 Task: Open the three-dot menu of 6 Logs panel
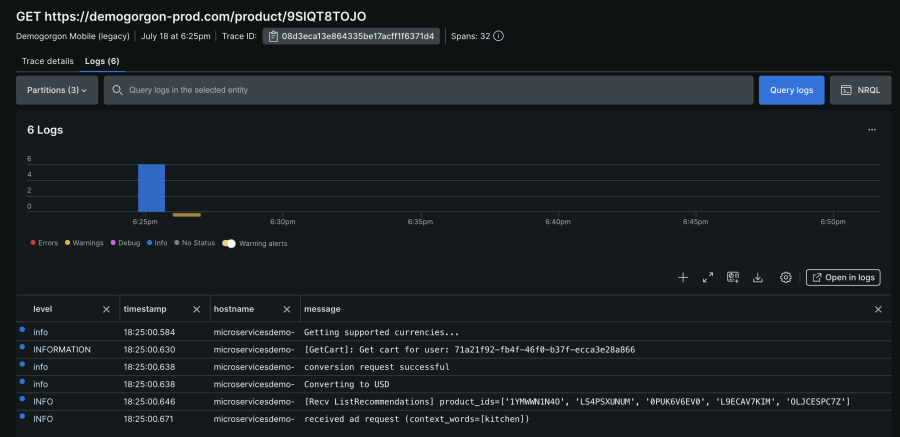click(872, 130)
